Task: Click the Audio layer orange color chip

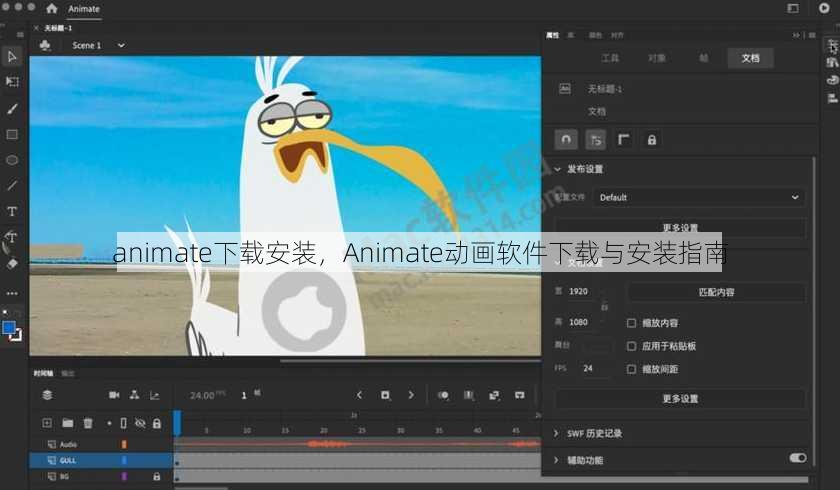Action: pyautogui.click(x=124, y=444)
